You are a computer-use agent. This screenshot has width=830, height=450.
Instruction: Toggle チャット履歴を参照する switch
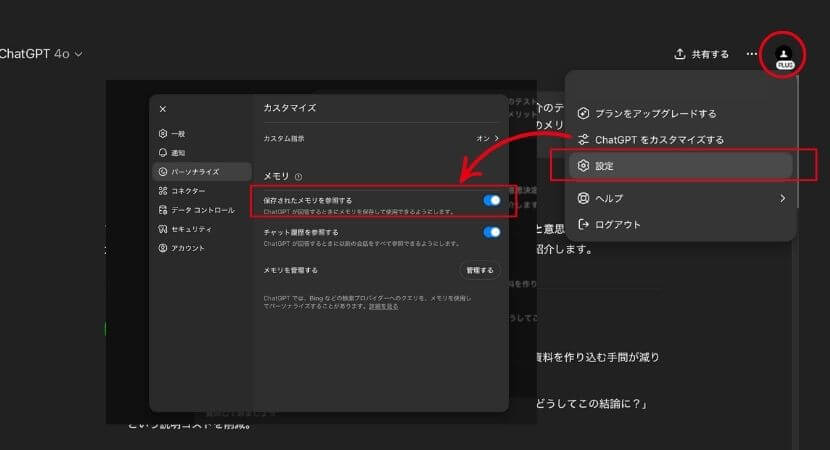[x=492, y=232]
